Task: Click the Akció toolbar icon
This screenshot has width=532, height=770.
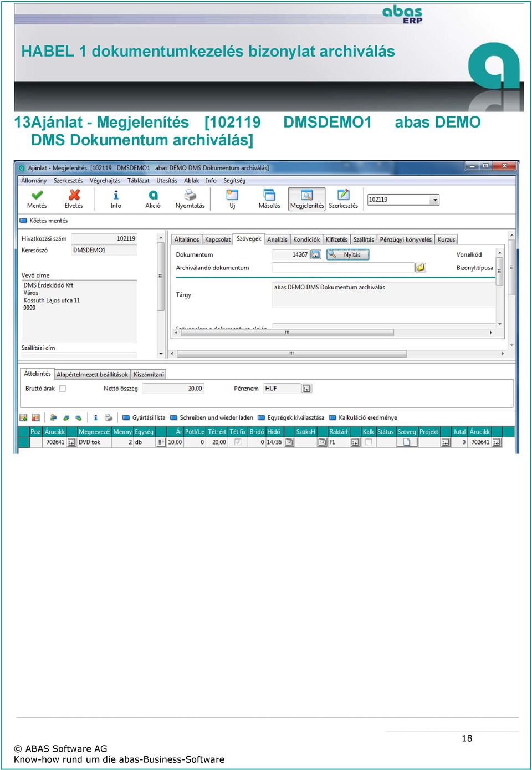Action: tap(153, 195)
